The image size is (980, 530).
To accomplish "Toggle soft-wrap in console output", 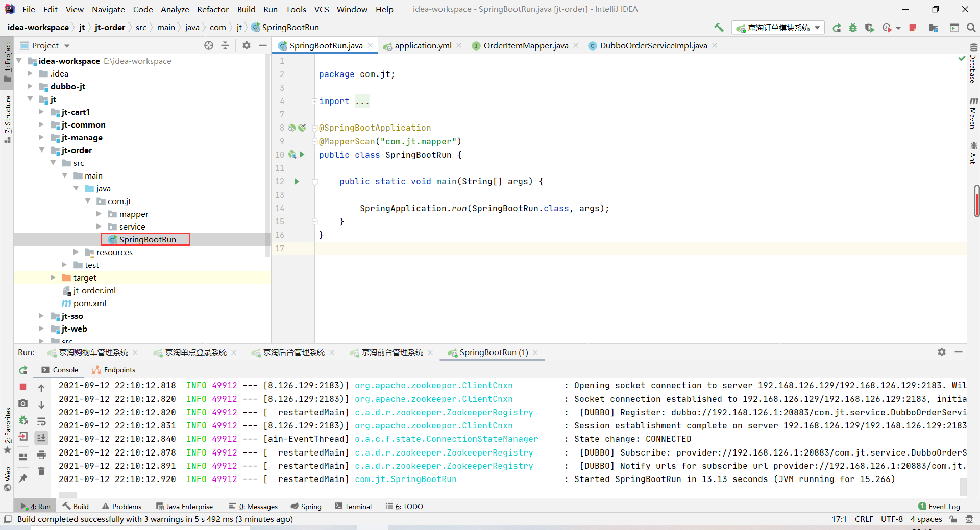I will (41, 421).
